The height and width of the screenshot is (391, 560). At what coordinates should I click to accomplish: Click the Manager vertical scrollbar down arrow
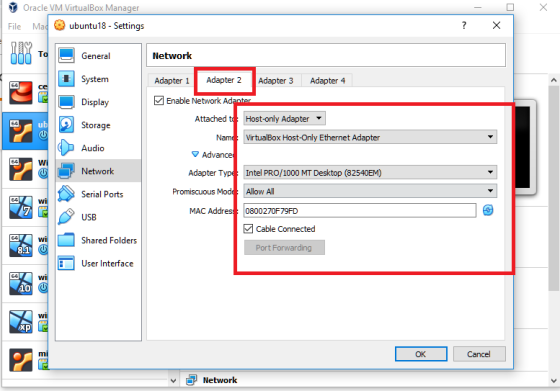pos(554,380)
